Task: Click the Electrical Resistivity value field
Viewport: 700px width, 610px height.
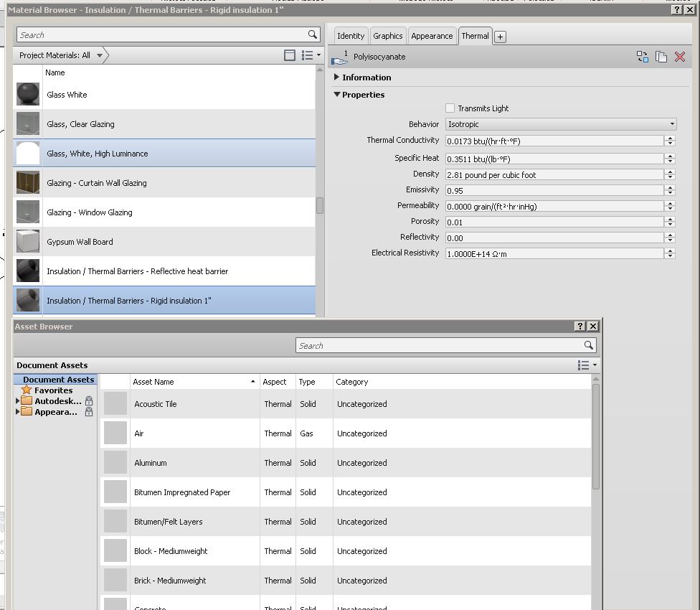Action: tap(554, 253)
